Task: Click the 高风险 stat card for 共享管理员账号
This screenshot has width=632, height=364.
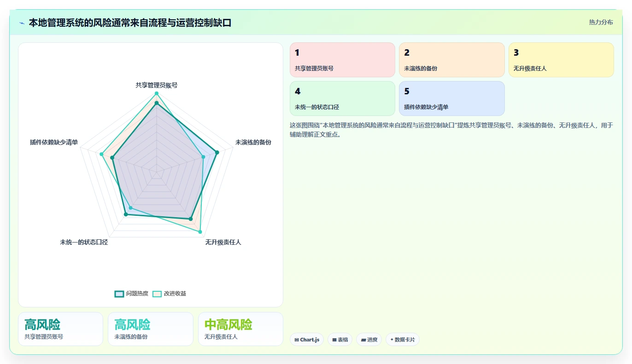Action: pyautogui.click(x=60, y=329)
